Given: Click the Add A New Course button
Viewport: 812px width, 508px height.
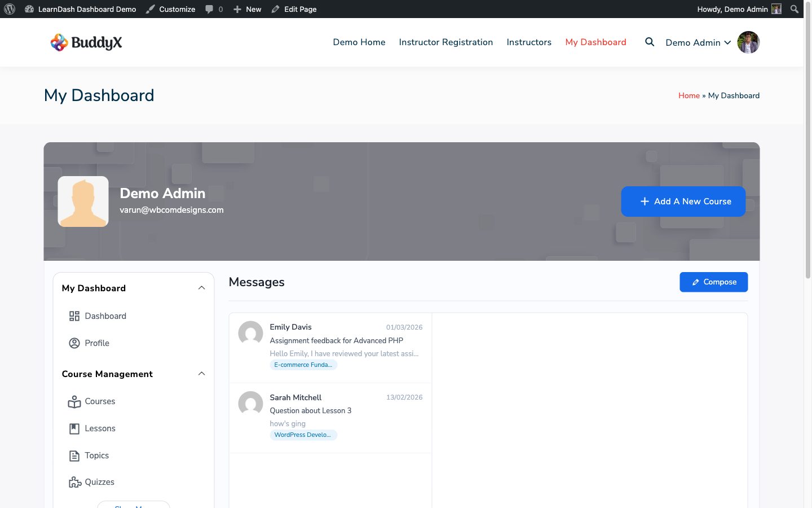Looking at the screenshot, I should [683, 202].
